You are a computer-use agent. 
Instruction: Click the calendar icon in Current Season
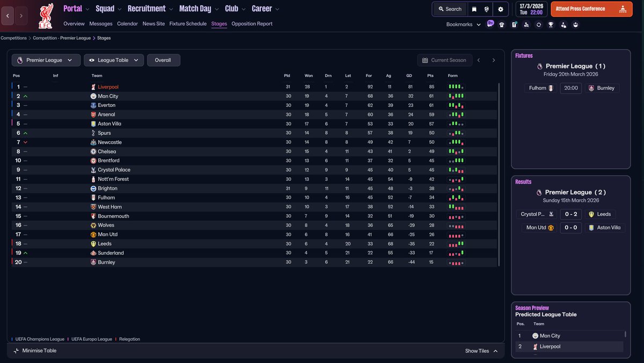click(425, 60)
